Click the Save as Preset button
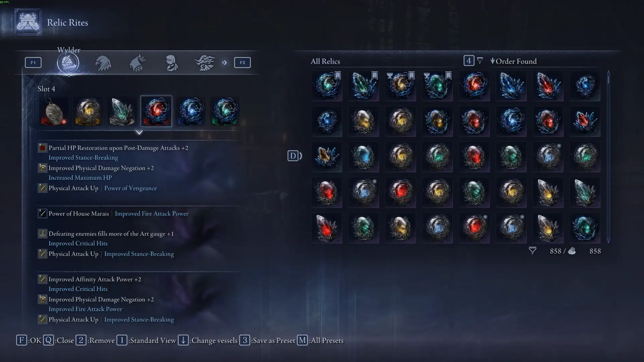Image resolution: width=644 pixels, height=362 pixels. point(267,341)
